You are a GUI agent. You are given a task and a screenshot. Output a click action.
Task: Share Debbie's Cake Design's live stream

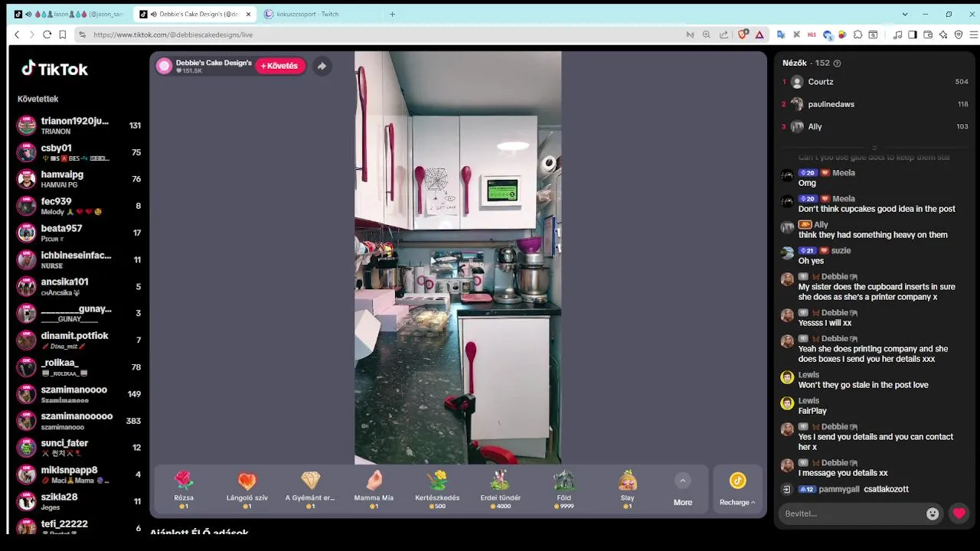click(322, 66)
